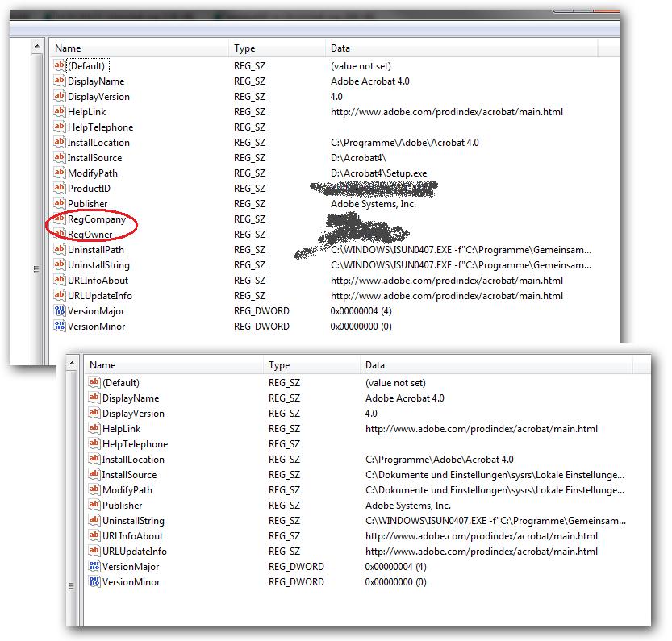Click the string icon beside ModifyPath in lower list
The width and height of the screenshot is (672, 641).
tap(94, 489)
